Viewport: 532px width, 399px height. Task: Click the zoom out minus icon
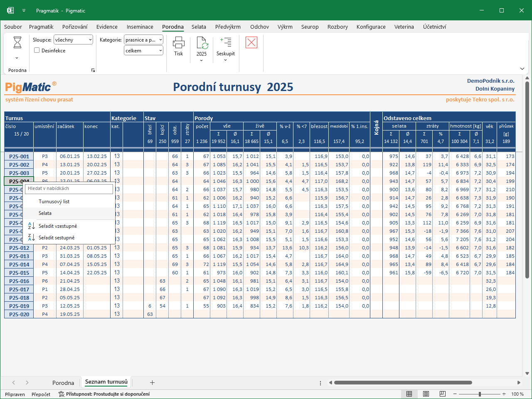455,394
